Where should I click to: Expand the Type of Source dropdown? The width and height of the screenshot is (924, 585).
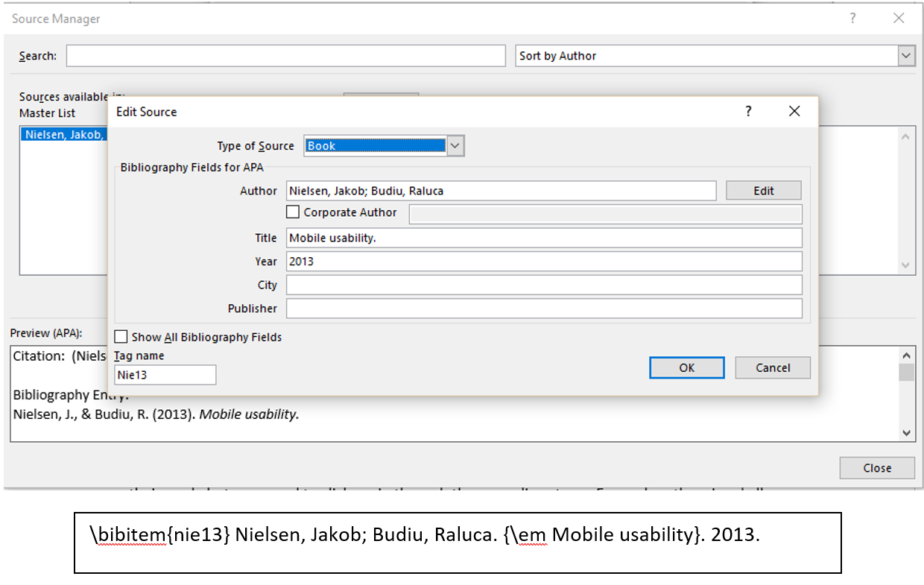click(x=456, y=146)
